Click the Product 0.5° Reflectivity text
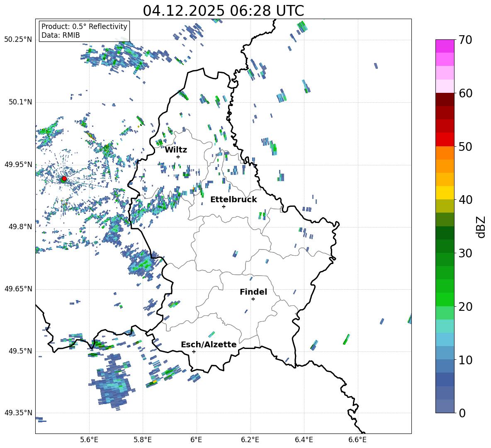 (x=84, y=27)
